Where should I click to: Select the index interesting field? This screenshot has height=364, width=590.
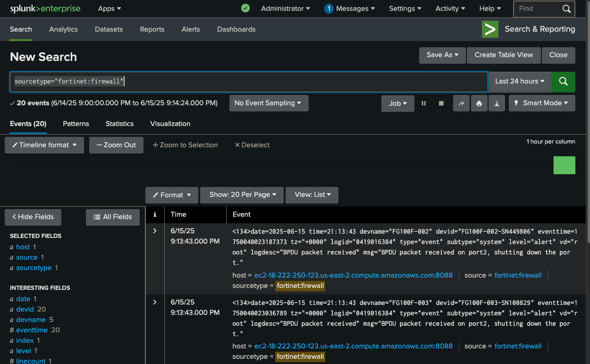click(x=25, y=340)
